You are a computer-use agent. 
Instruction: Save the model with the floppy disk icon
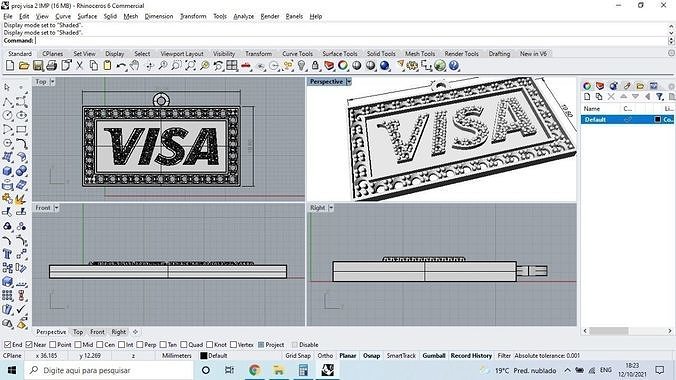pos(38,66)
